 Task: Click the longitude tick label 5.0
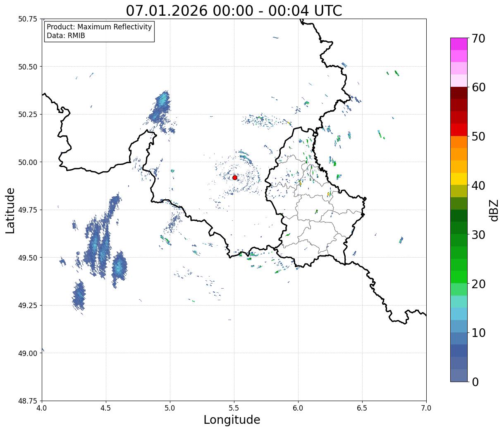coord(170,408)
